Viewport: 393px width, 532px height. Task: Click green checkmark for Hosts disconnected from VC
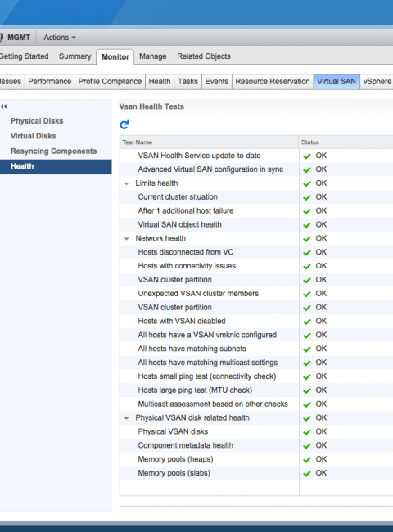pyautogui.click(x=307, y=252)
